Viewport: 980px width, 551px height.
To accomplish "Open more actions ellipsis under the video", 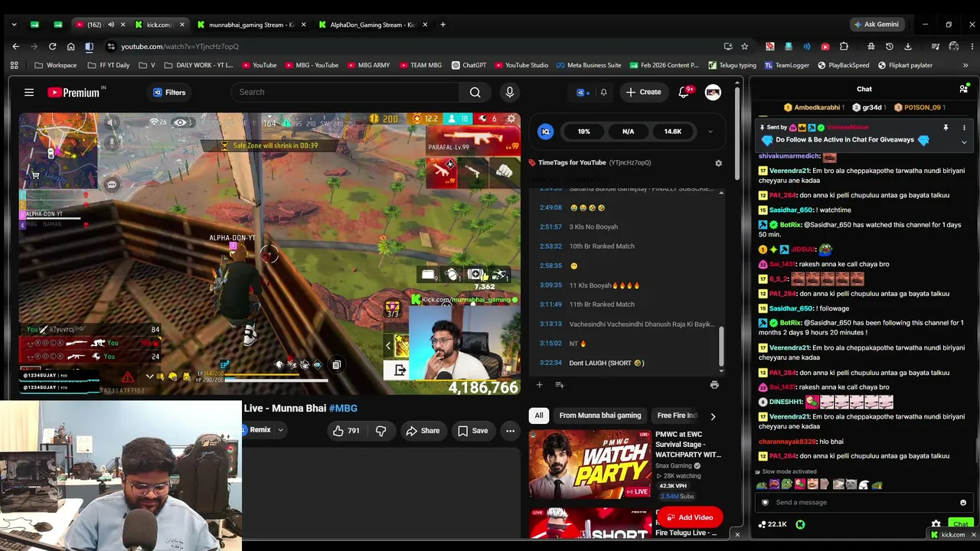I will [x=510, y=431].
